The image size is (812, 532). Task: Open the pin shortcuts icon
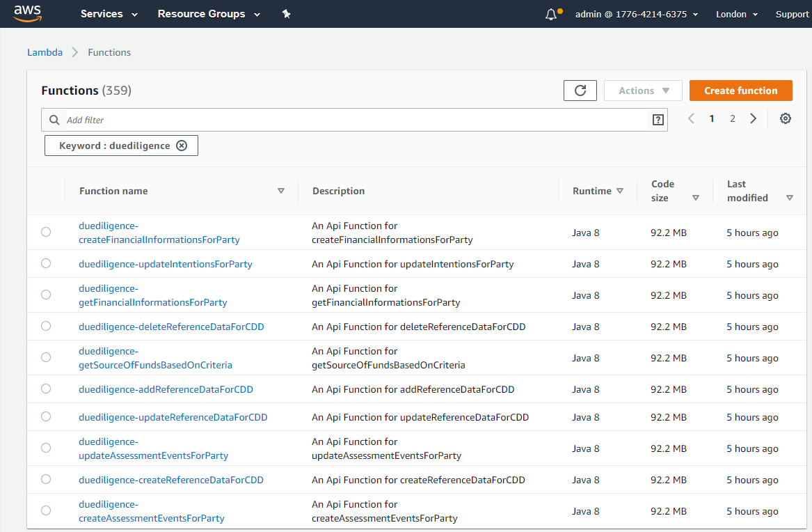tap(286, 14)
